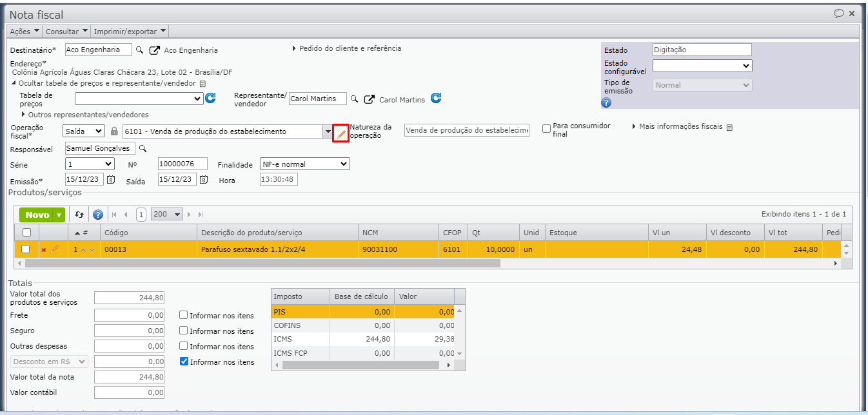The width and height of the screenshot is (868, 415).
Task: Check the select-all checkbox in grid header
Action: click(26, 232)
